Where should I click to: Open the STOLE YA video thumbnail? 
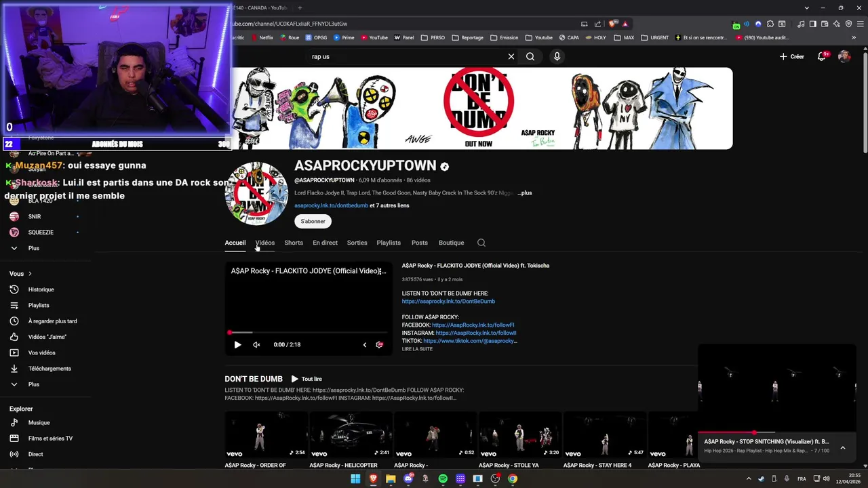pos(519,435)
